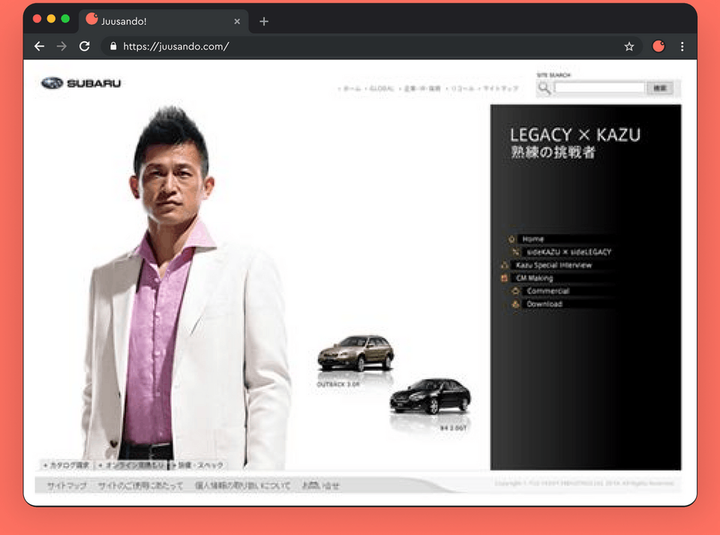Select the gold Outback 3.0R car image
720x535 pixels.
(356, 353)
